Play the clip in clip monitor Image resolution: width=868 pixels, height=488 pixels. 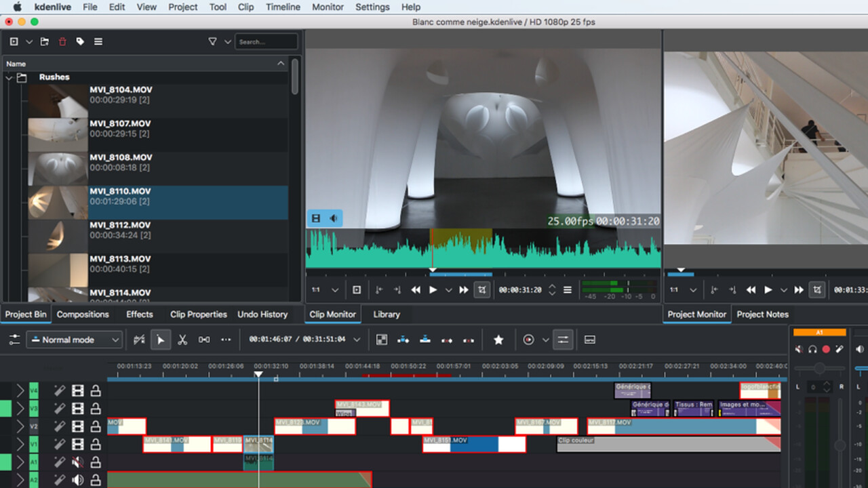coord(433,290)
